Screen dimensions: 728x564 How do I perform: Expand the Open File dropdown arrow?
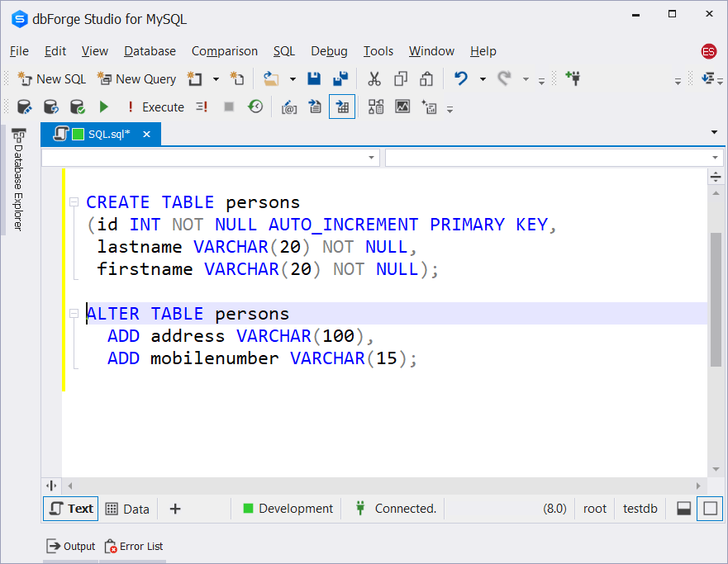(x=293, y=79)
